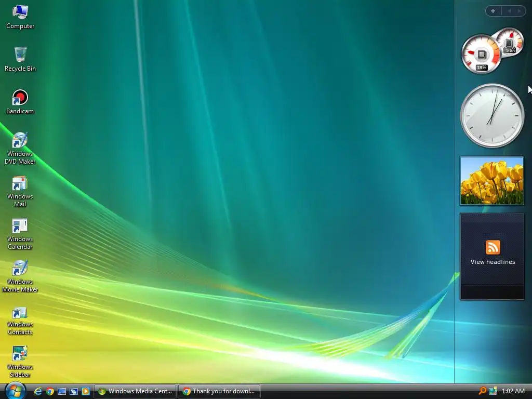
Task: Launch Internet Explorer from Quick Launch
Action: point(37,391)
